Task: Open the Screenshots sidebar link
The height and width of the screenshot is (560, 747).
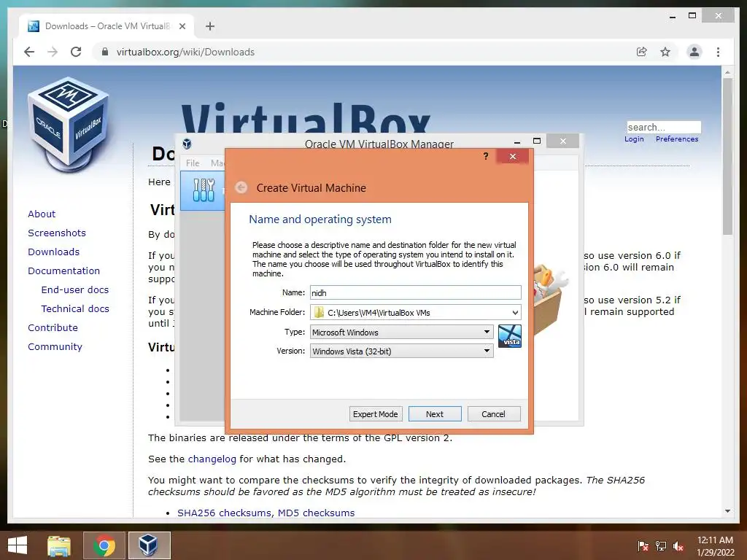Action: click(x=57, y=233)
